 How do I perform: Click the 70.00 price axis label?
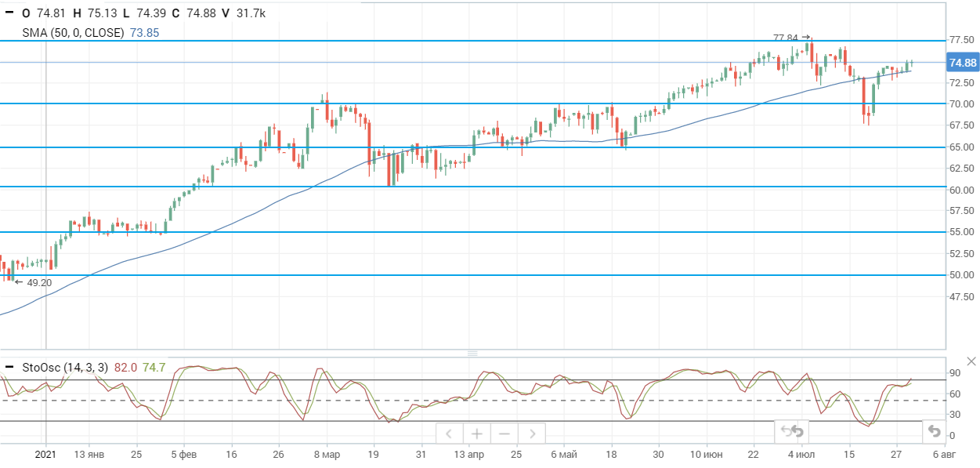tap(960, 104)
